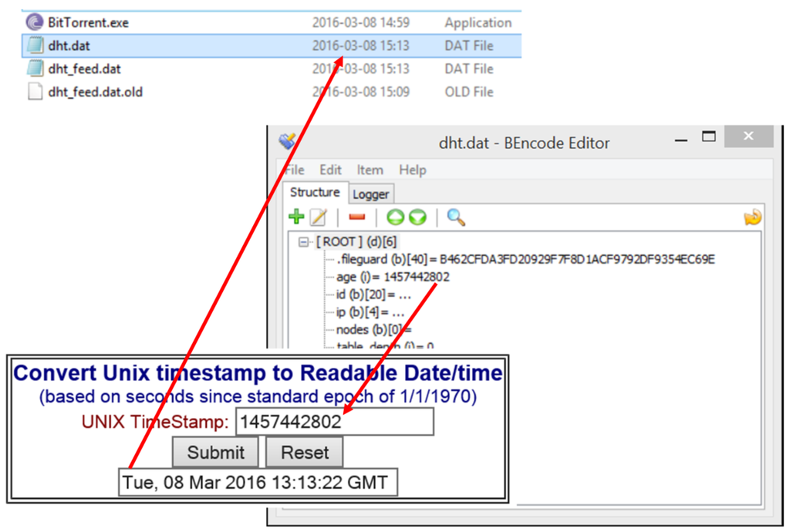Select the Structure tab

315,193
